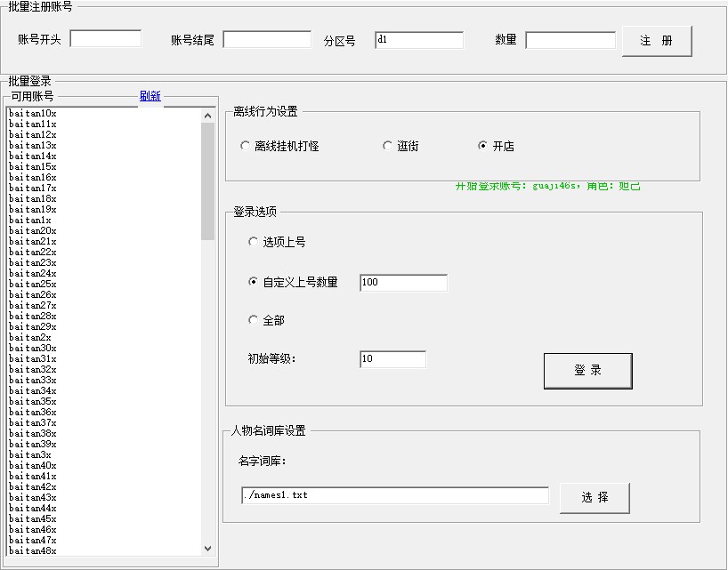Viewport: 728px width, 570px height.
Task: Click the 刷新 refresh link
Action: click(x=150, y=96)
